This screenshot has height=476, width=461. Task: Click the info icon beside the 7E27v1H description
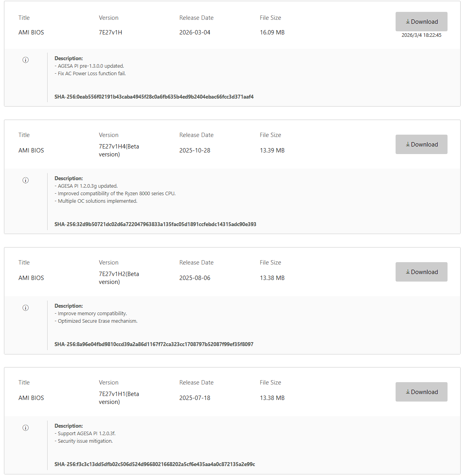click(25, 60)
